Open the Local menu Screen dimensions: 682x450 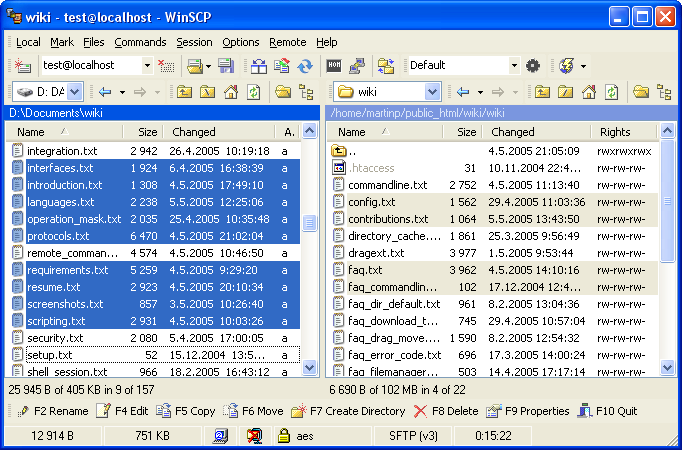tap(28, 42)
